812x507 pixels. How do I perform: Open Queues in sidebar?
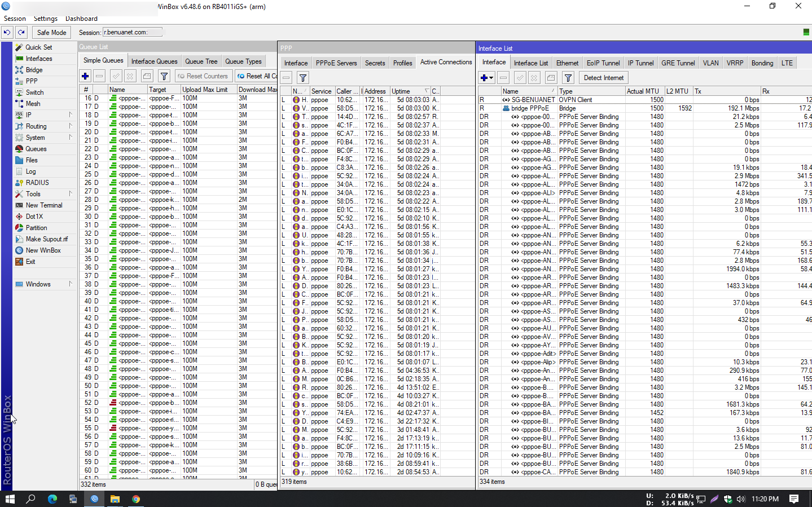pyautogui.click(x=36, y=149)
